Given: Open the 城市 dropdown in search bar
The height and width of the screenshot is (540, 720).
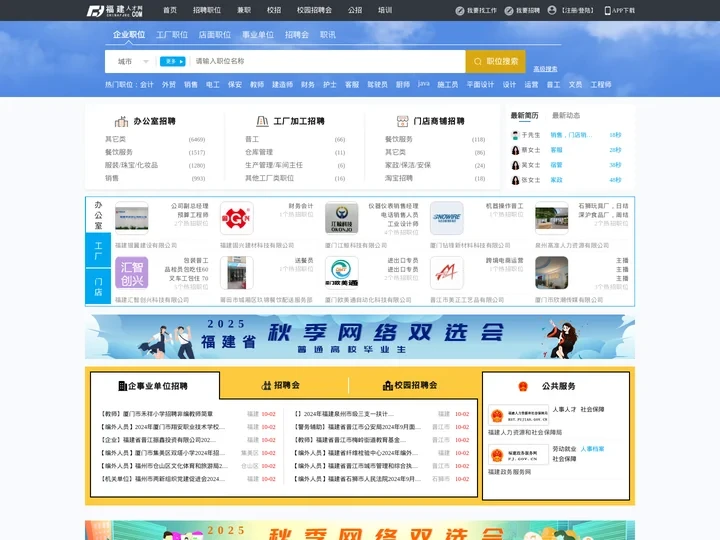Looking at the screenshot, I should pos(133,62).
